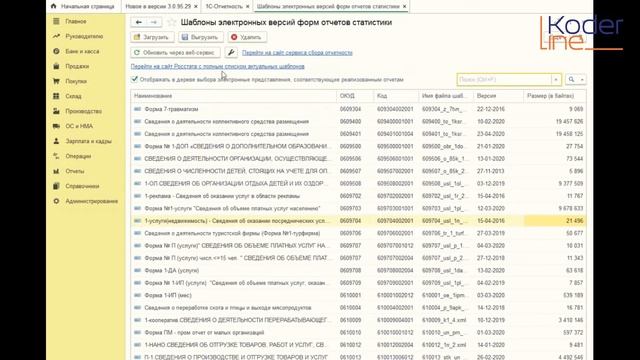Toggle the Отображать в дереве выбора checkbox

click(x=134, y=79)
